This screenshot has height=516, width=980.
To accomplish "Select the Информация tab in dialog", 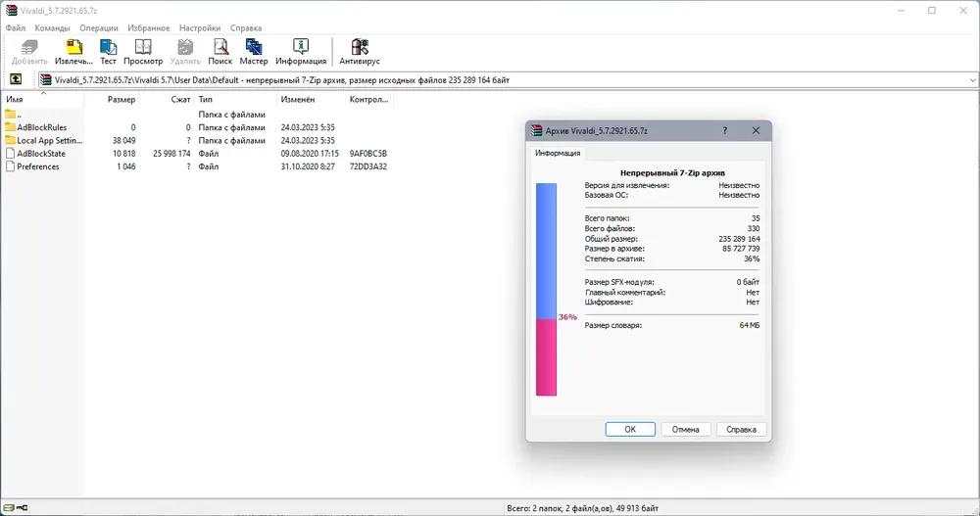I will click(558, 153).
